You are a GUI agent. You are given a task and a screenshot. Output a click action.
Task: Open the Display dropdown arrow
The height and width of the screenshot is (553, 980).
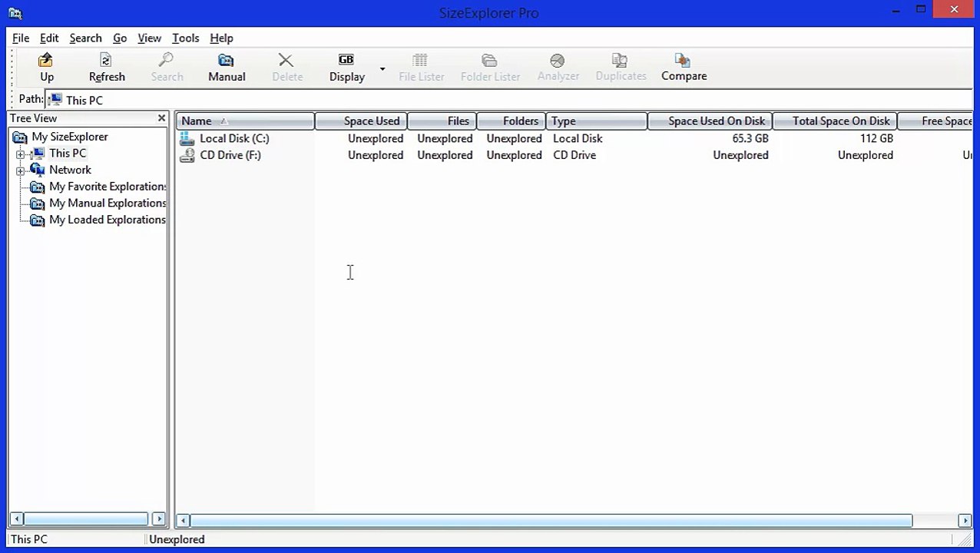382,69
